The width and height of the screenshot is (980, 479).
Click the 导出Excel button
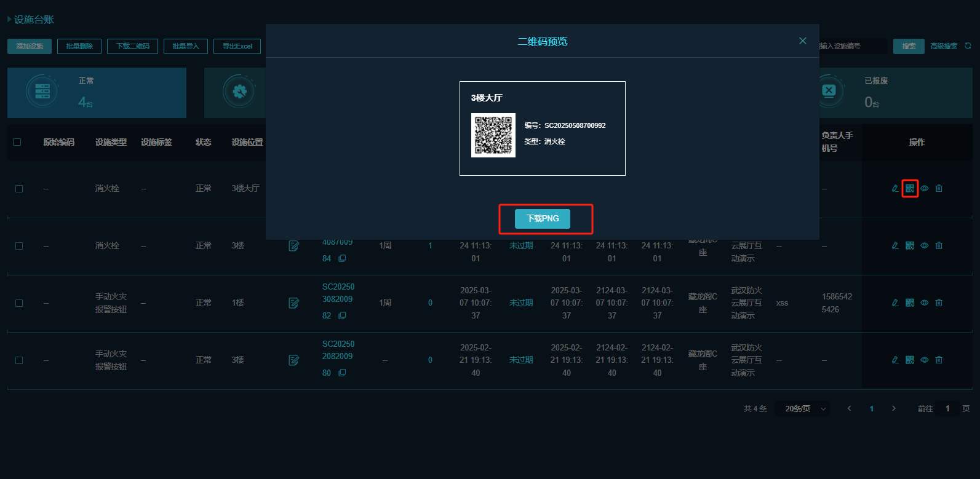237,46
